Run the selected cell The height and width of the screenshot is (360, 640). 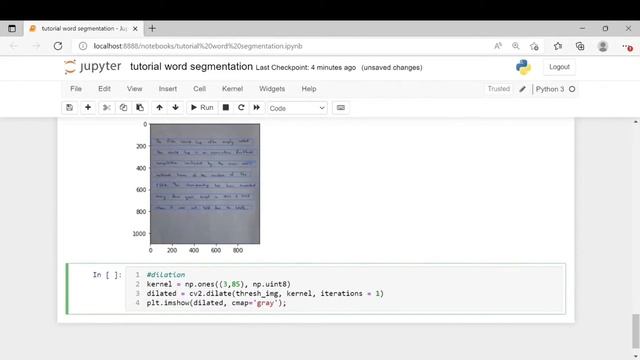coord(202,108)
